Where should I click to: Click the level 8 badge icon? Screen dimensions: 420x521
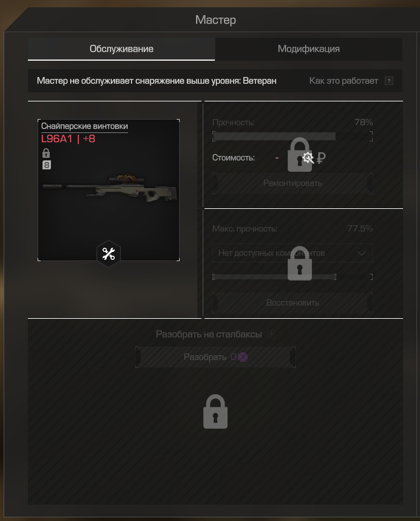point(47,165)
